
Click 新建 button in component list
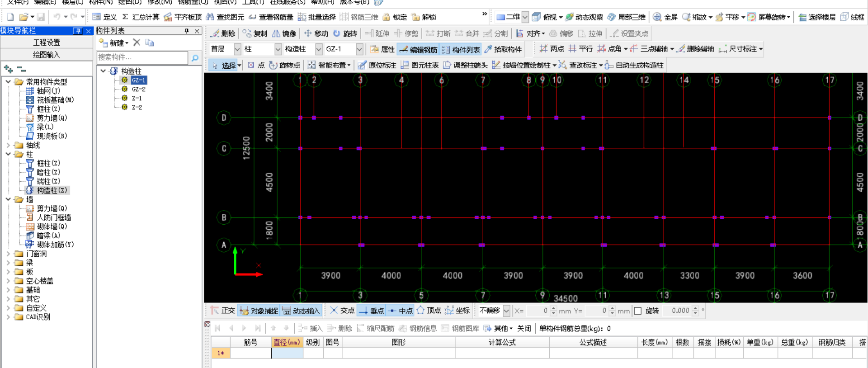(x=114, y=42)
